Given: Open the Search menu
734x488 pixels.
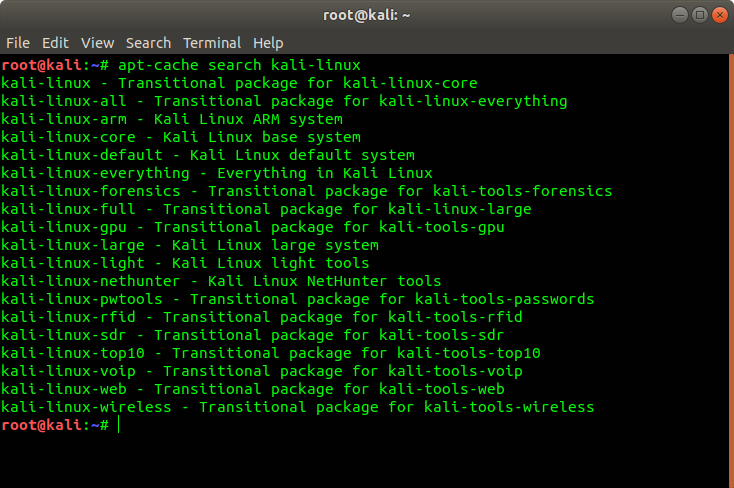Looking at the screenshot, I should point(148,43).
